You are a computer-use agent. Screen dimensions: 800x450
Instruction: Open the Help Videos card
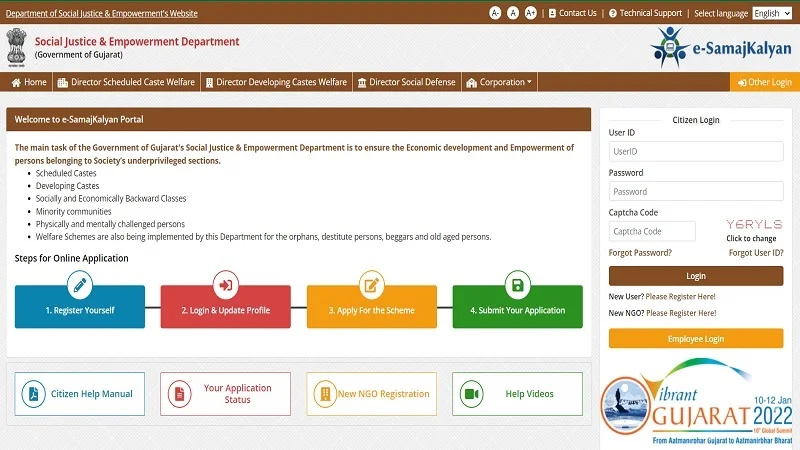[x=517, y=394]
